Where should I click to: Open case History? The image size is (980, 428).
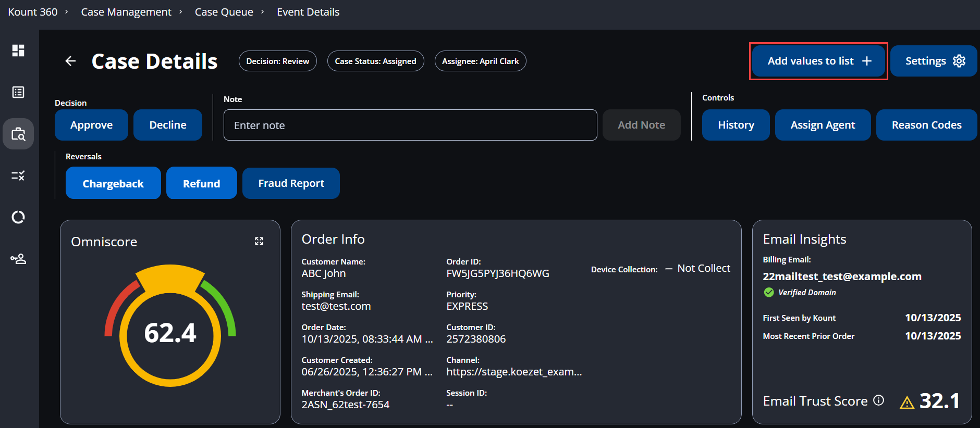click(x=736, y=125)
